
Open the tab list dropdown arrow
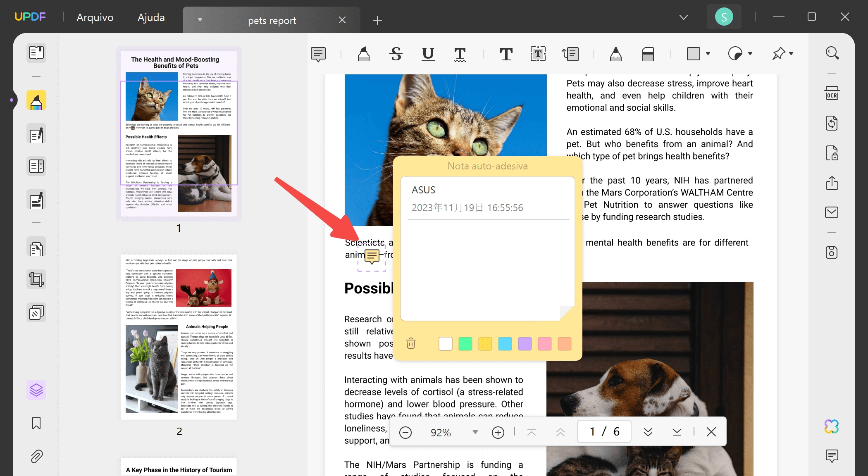[683, 17]
